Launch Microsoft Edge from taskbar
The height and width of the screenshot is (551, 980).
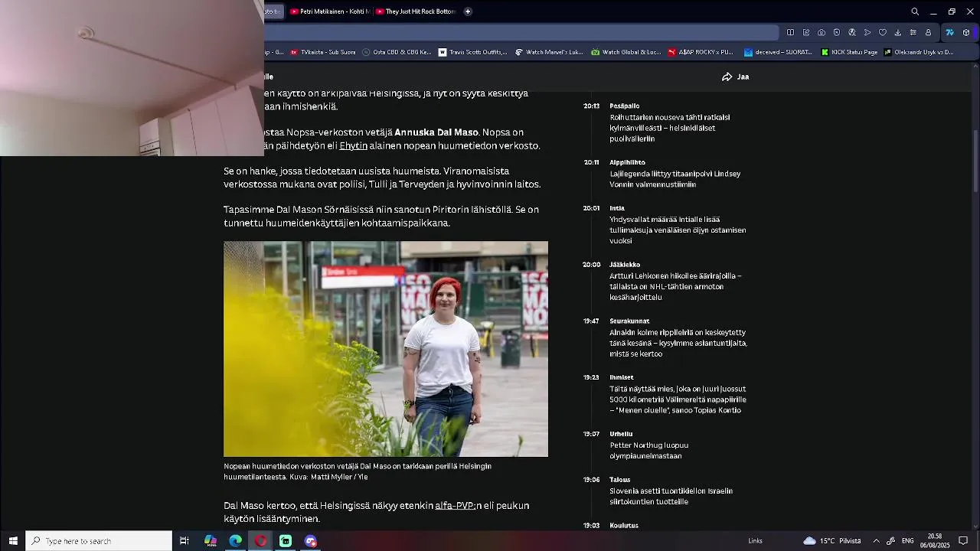point(235,541)
